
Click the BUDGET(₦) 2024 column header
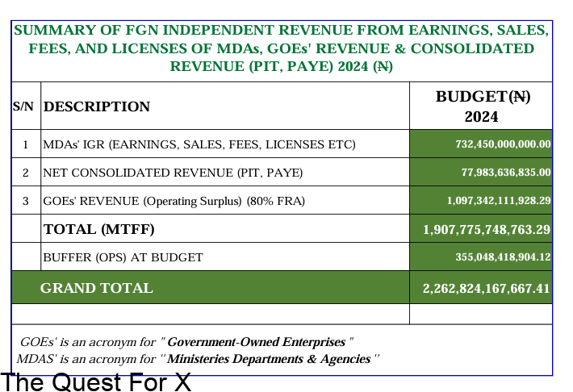(x=483, y=106)
